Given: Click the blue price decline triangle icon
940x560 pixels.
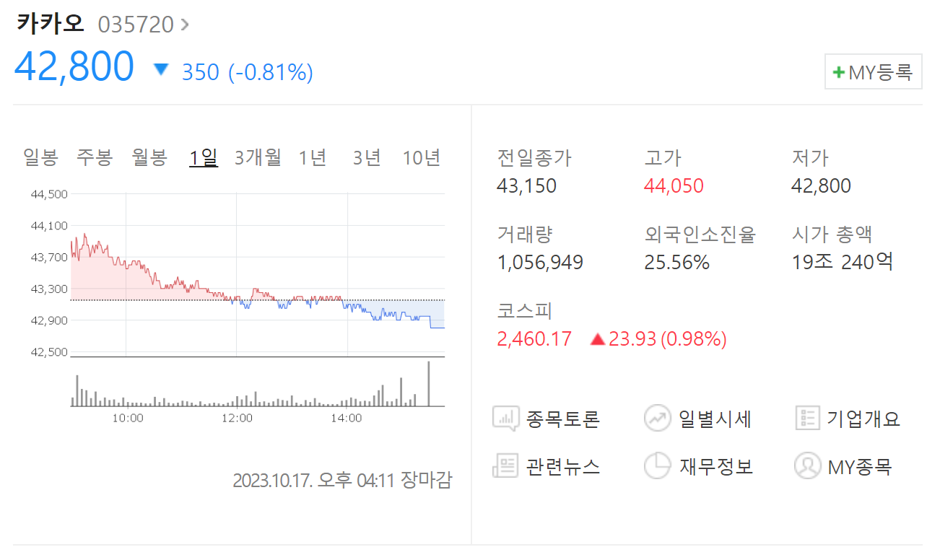Looking at the screenshot, I should (161, 69).
